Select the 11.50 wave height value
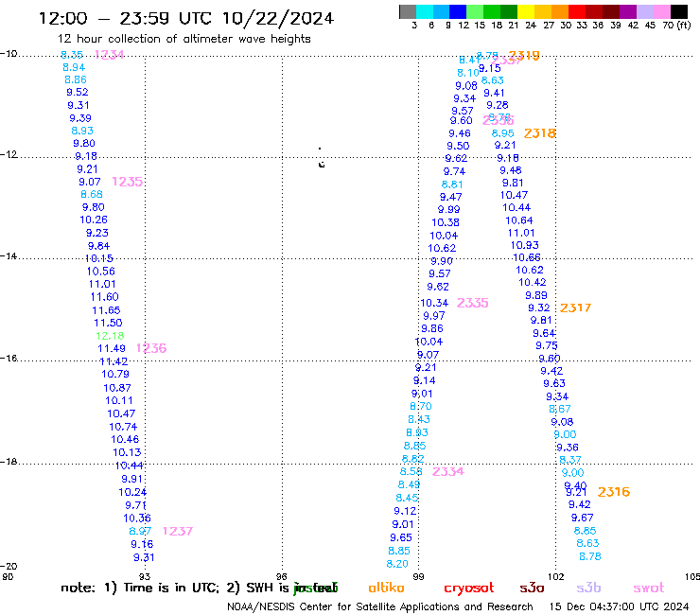The width and height of the screenshot is (700, 615). (108, 323)
